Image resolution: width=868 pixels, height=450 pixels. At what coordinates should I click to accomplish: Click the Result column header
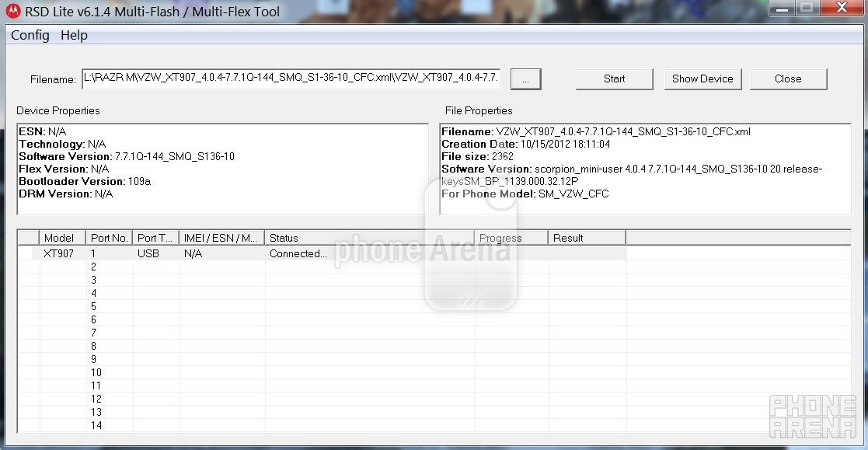(x=587, y=238)
